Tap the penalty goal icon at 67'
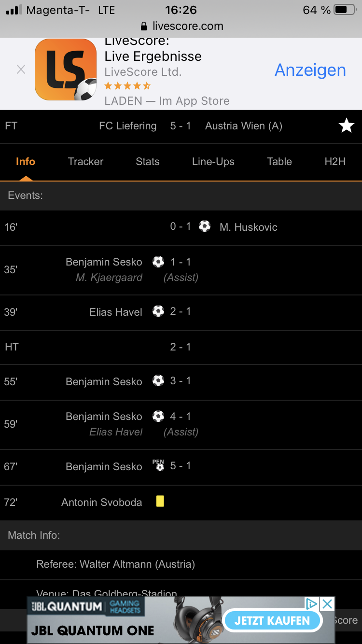The image size is (362, 644). (158, 465)
